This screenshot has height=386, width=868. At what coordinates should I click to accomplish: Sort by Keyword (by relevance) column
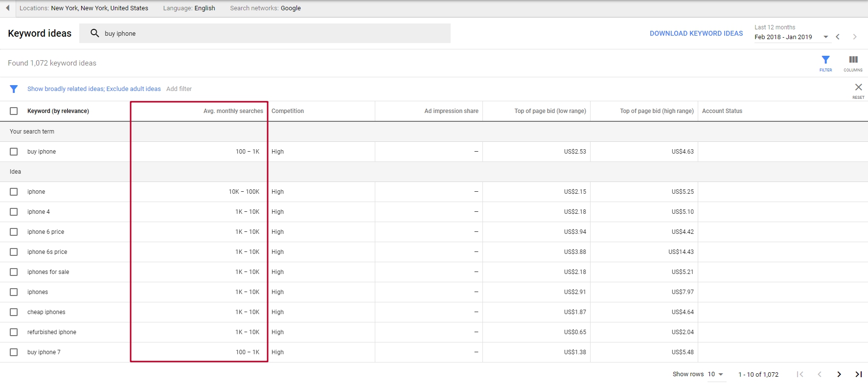tap(58, 111)
